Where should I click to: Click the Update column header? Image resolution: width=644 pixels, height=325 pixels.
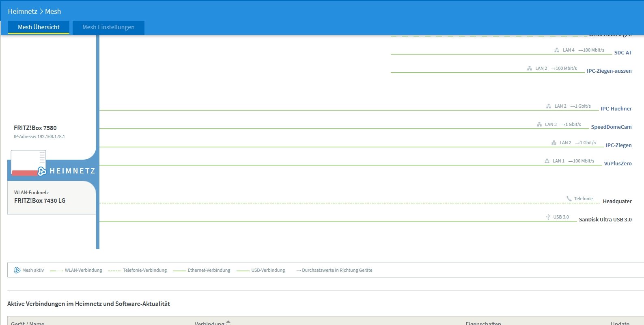point(620,323)
